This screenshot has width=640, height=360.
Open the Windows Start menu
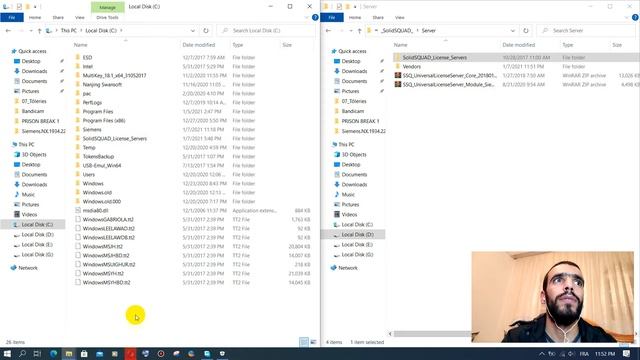[x=7, y=354]
